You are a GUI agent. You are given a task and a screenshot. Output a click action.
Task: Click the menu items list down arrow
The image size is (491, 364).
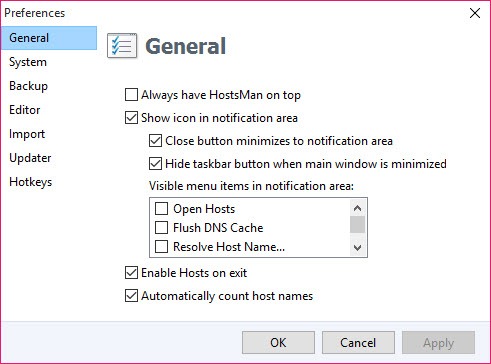coord(357,248)
